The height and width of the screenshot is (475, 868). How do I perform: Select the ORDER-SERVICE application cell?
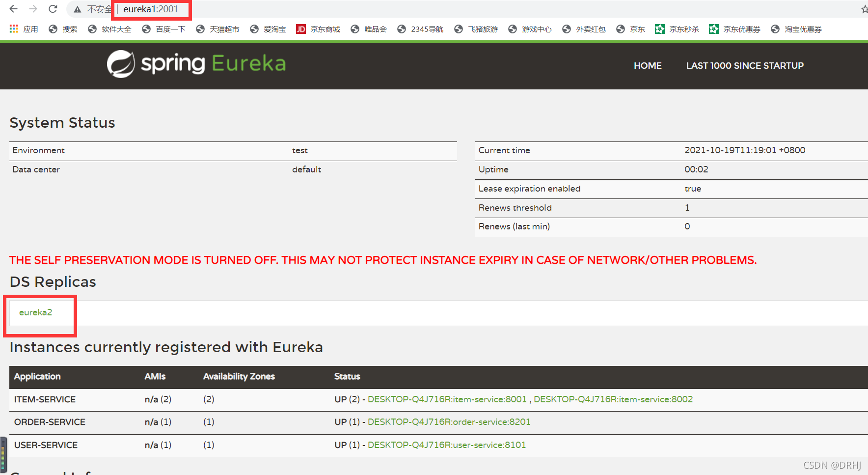pos(50,422)
